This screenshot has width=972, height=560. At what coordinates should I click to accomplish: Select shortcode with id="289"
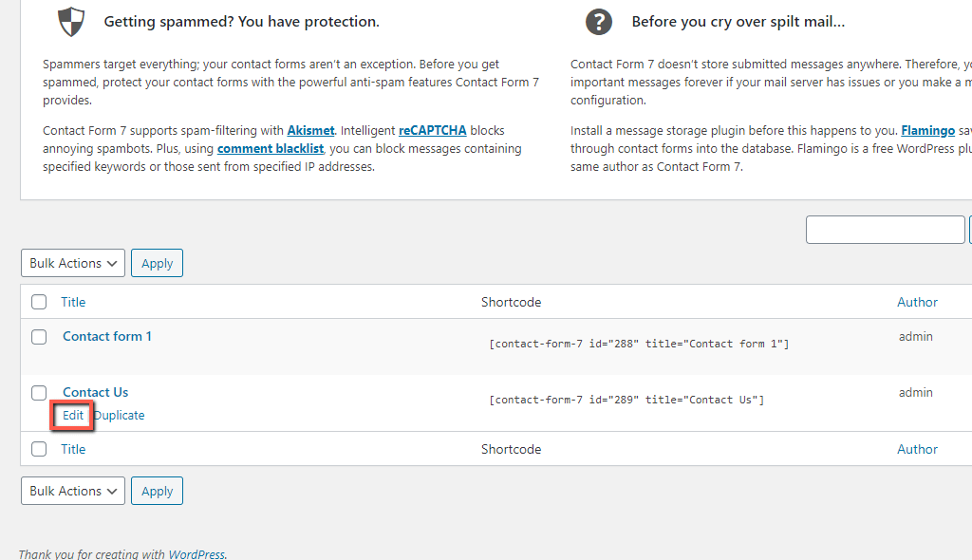point(626,400)
